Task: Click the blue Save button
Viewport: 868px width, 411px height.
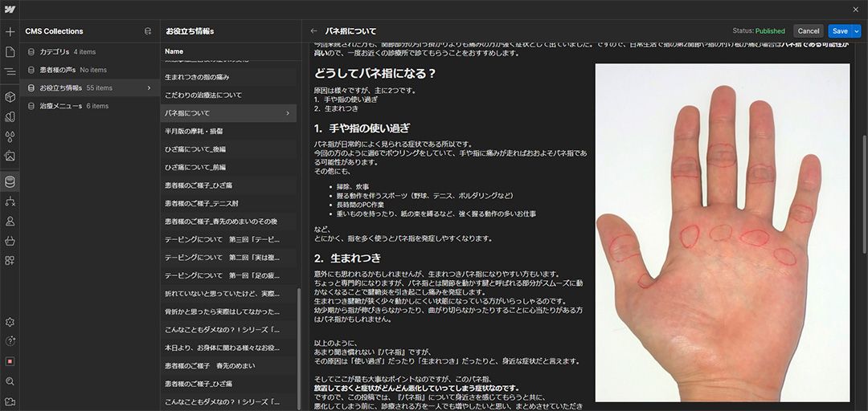Action: coord(839,31)
